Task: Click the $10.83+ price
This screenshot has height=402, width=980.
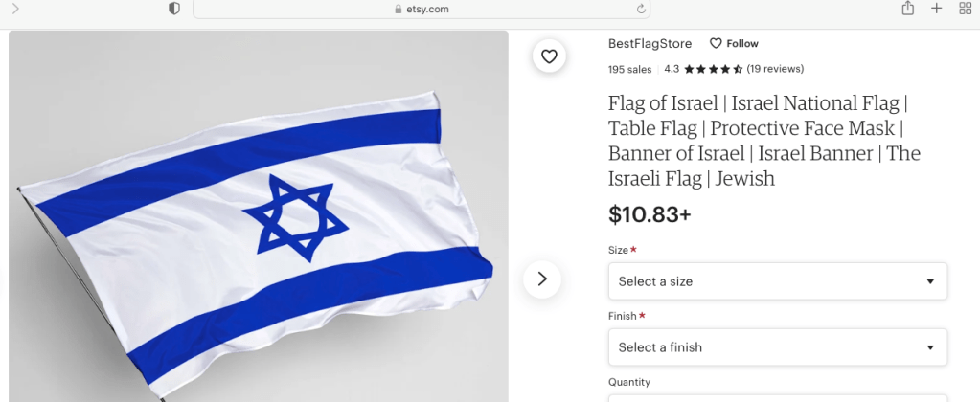Action: click(x=650, y=215)
